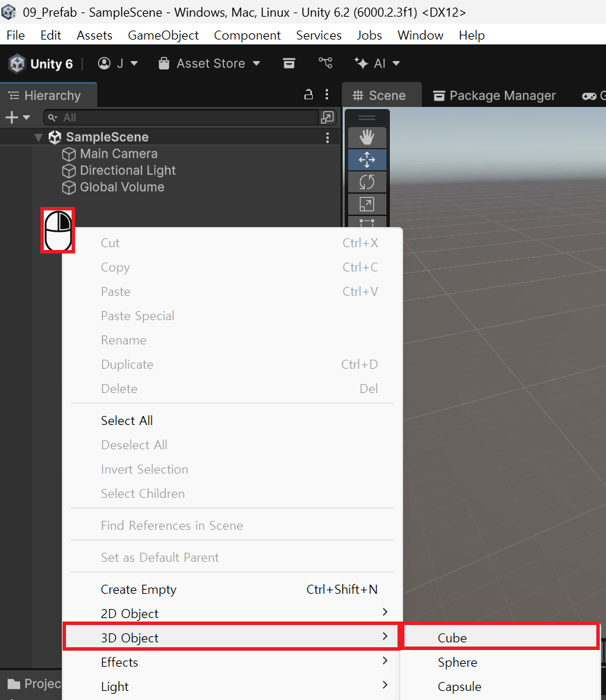The image size is (606, 700).
Task: Open the version control toolbar icon
Action: click(325, 63)
